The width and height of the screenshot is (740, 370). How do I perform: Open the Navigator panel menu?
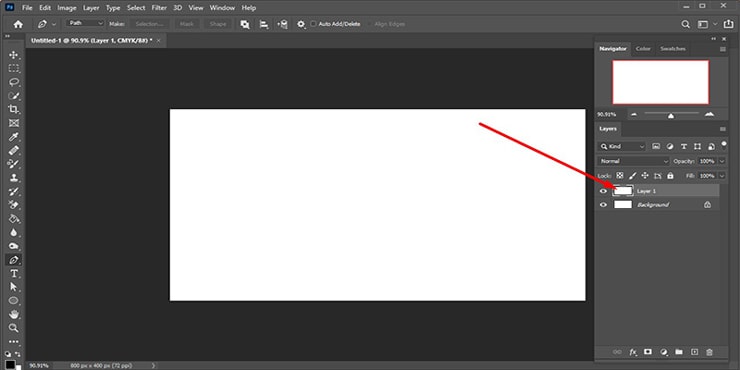click(x=723, y=49)
